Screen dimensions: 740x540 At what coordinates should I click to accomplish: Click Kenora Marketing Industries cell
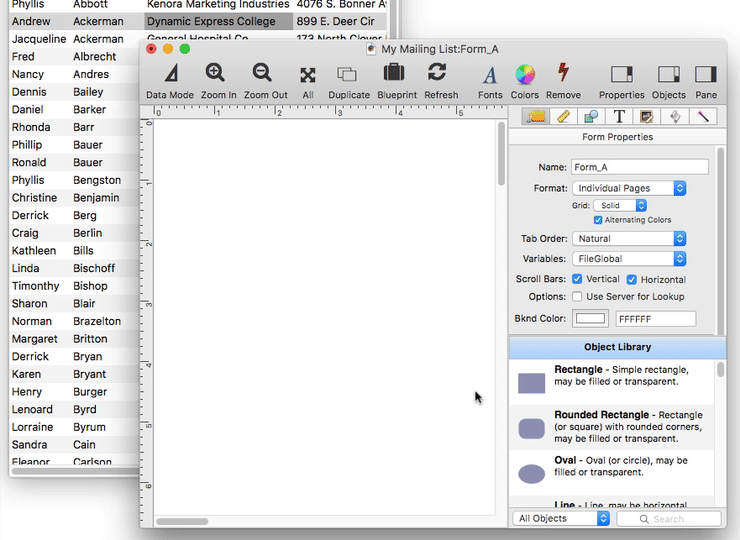[218, 5]
